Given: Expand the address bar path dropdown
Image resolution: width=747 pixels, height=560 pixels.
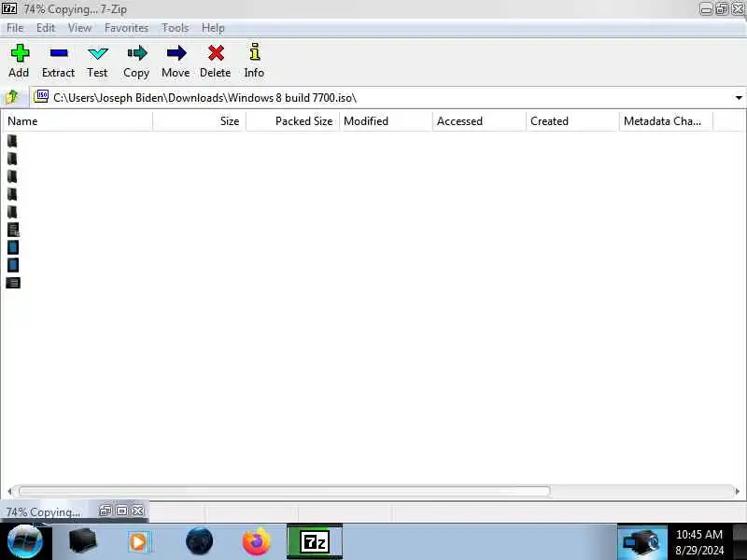Looking at the screenshot, I should pyautogui.click(x=739, y=98).
